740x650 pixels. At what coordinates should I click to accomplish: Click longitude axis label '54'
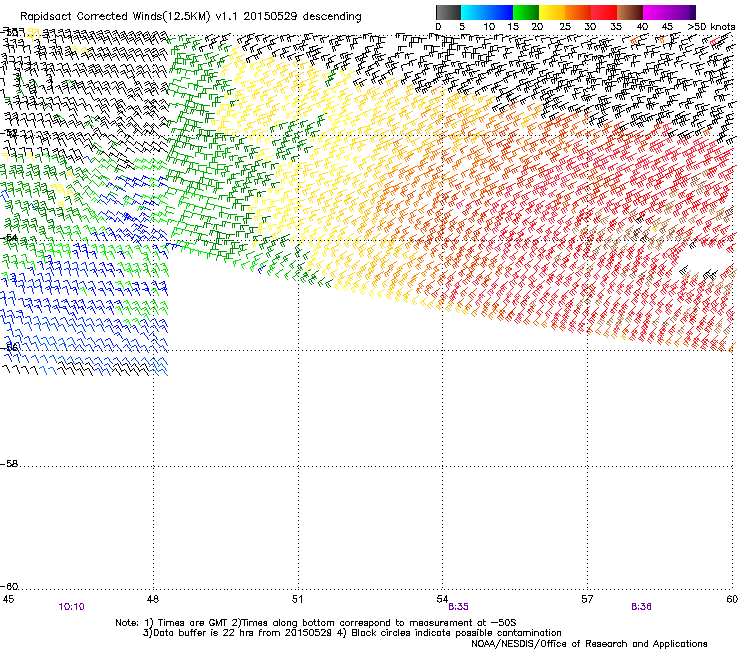click(442, 599)
